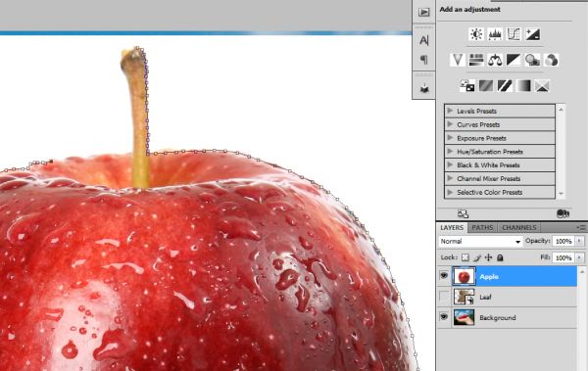Expand Black & White Presets
Image resolution: width=588 pixels, height=371 pixels.
coord(450,164)
